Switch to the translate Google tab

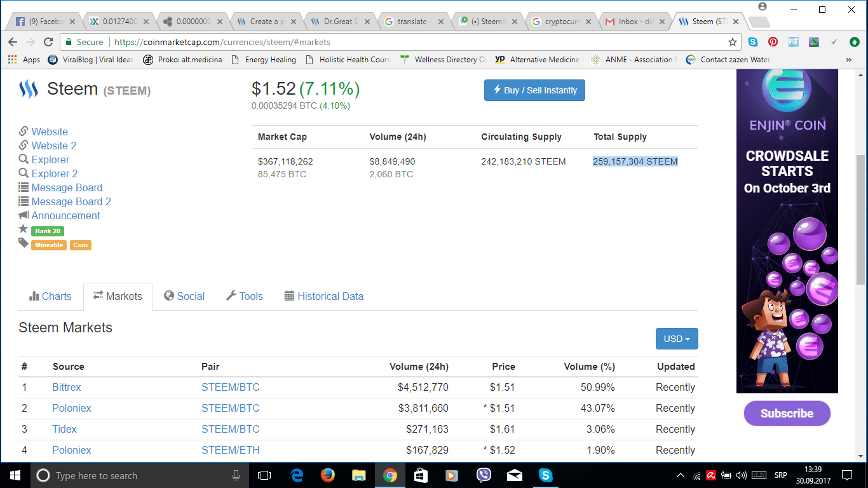click(413, 22)
